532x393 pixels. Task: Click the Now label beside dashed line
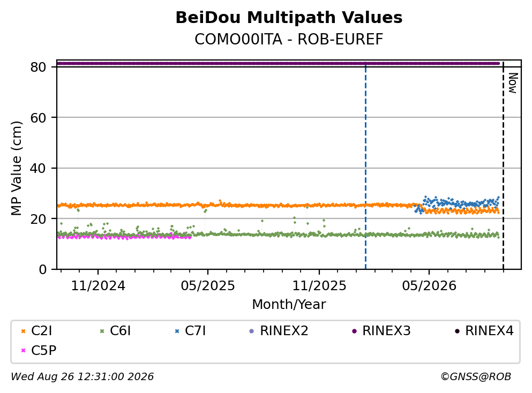[x=513, y=83]
